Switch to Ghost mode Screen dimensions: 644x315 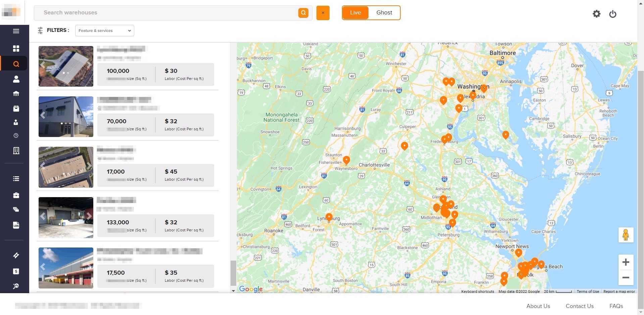click(x=384, y=13)
